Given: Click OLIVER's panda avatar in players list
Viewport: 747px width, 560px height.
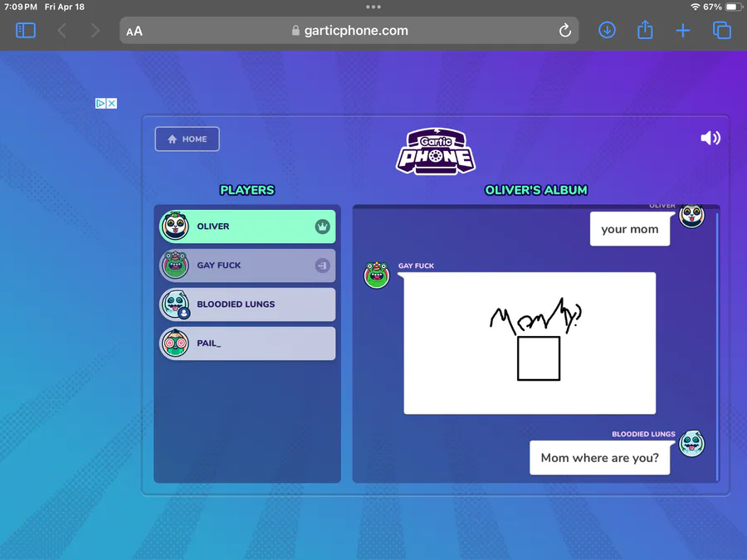Looking at the screenshot, I should coord(175,226).
